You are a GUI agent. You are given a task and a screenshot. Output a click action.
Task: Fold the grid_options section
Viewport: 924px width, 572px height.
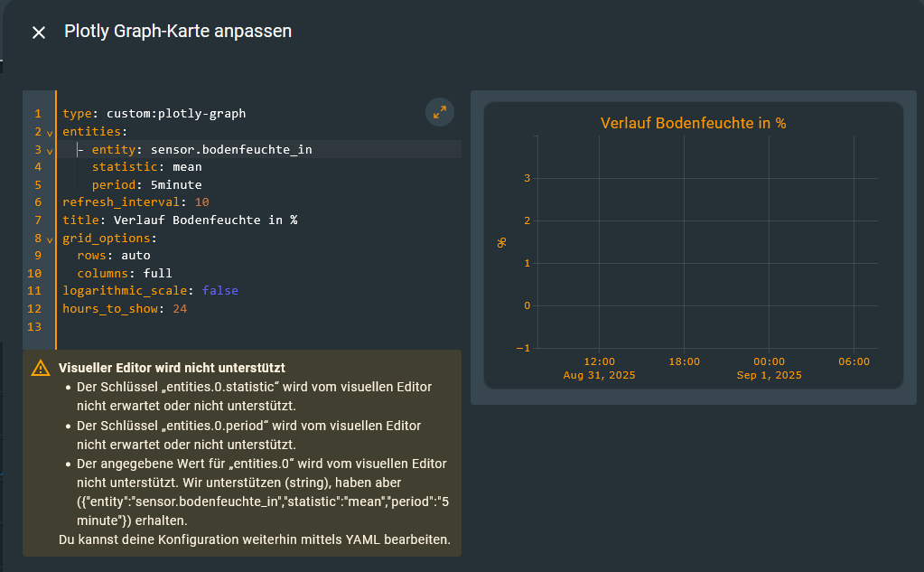coord(50,239)
